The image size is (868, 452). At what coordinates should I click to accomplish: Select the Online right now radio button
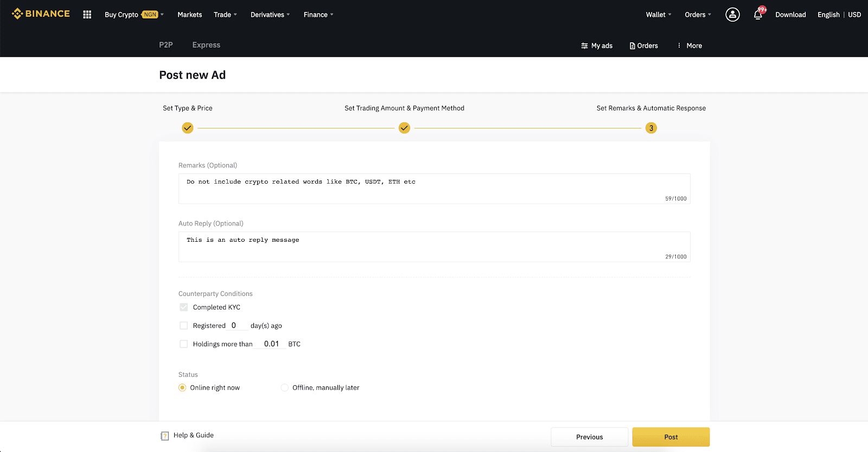click(182, 388)
